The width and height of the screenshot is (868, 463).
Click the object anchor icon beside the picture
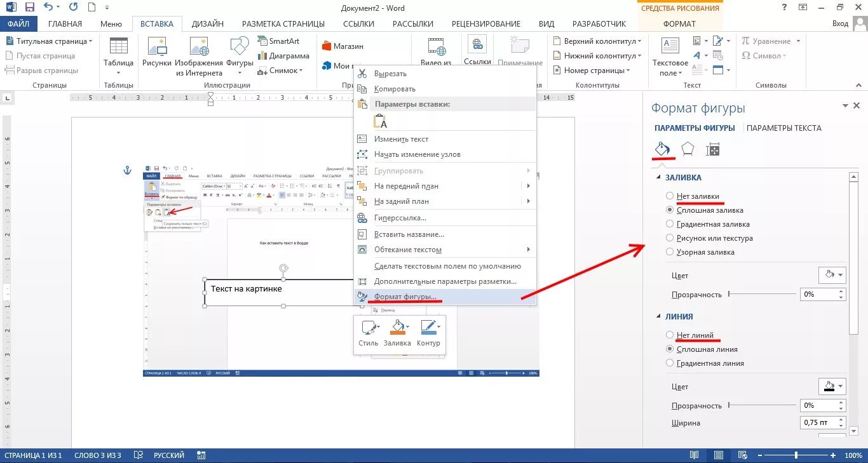(126, 170)
